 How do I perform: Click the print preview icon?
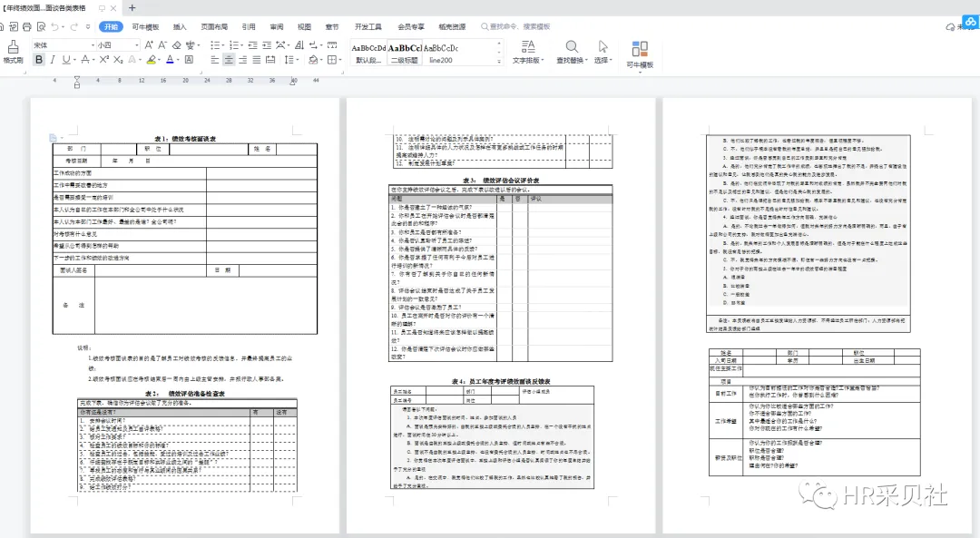point(41,27)
